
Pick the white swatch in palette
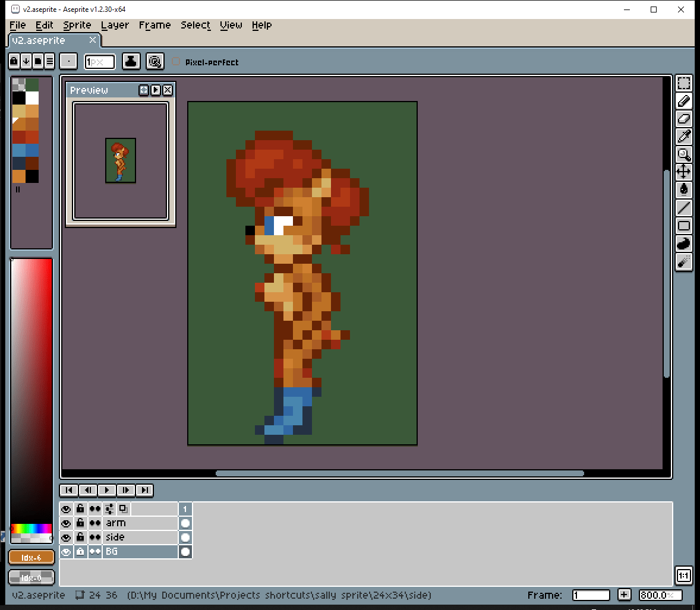32,98
